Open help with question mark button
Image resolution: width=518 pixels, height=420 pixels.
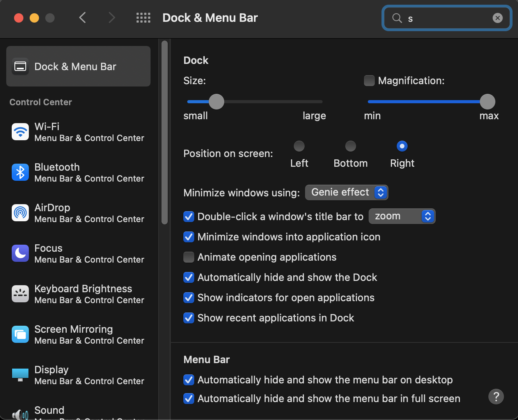[x=496, y=397]
